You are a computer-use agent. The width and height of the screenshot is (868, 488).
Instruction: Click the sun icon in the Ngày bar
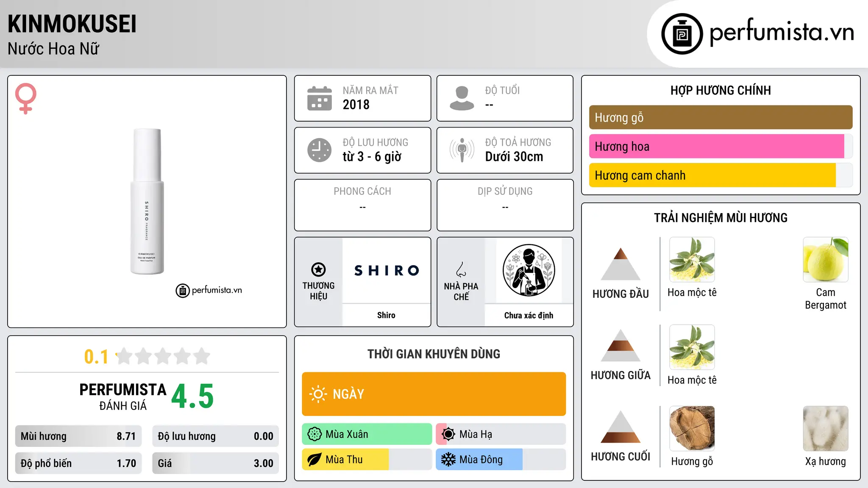(x=318, y=394)
